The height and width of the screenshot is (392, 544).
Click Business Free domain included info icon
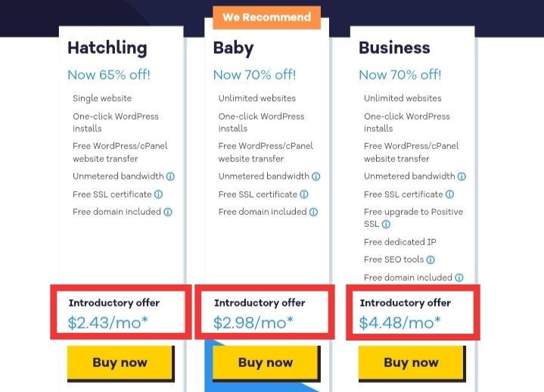coord(459,278)
